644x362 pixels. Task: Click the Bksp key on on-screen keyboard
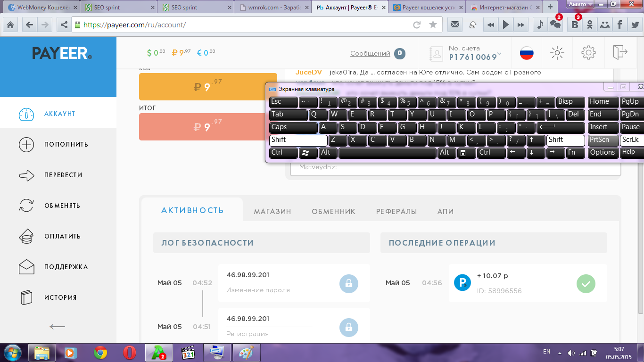point(570,102)
